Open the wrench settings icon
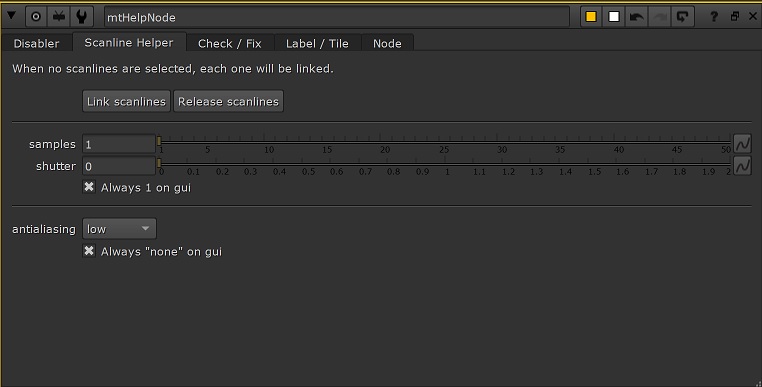762x387 pixels. tap(82, 17)
